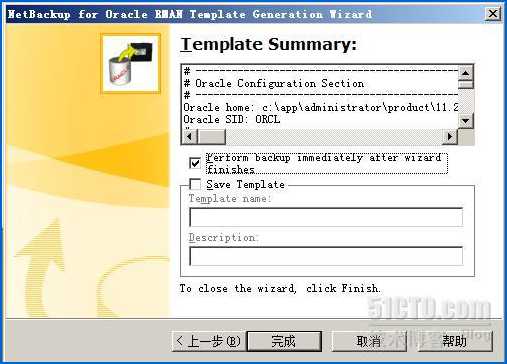
Task: Close the wizard window with X button
Action: pos(493,14)
